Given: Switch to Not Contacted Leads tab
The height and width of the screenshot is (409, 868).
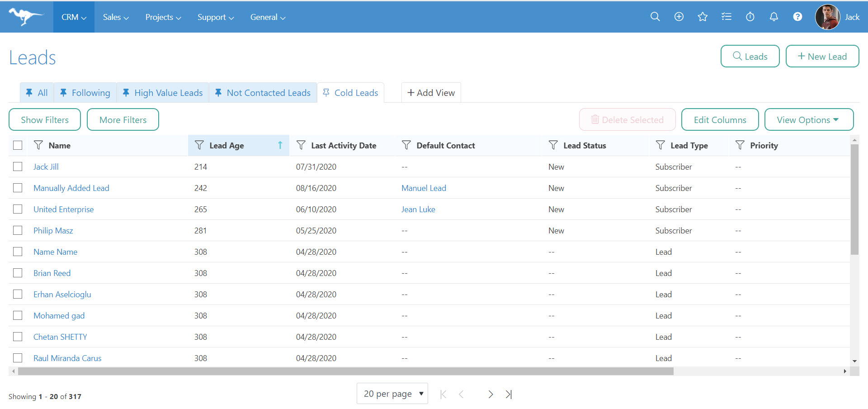Looking at the screenshot, I should [x=263, y=92].
